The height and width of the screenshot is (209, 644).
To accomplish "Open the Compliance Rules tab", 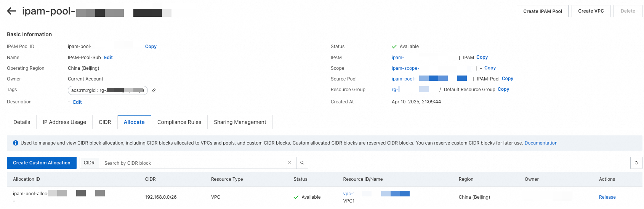I will click(x=179, y=122).
